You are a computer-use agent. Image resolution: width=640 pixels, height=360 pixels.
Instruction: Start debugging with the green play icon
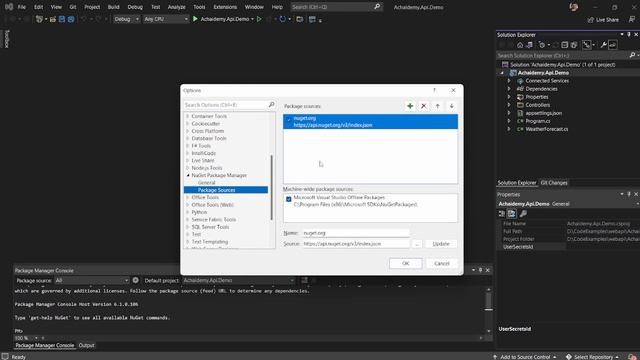click(195, 19)
